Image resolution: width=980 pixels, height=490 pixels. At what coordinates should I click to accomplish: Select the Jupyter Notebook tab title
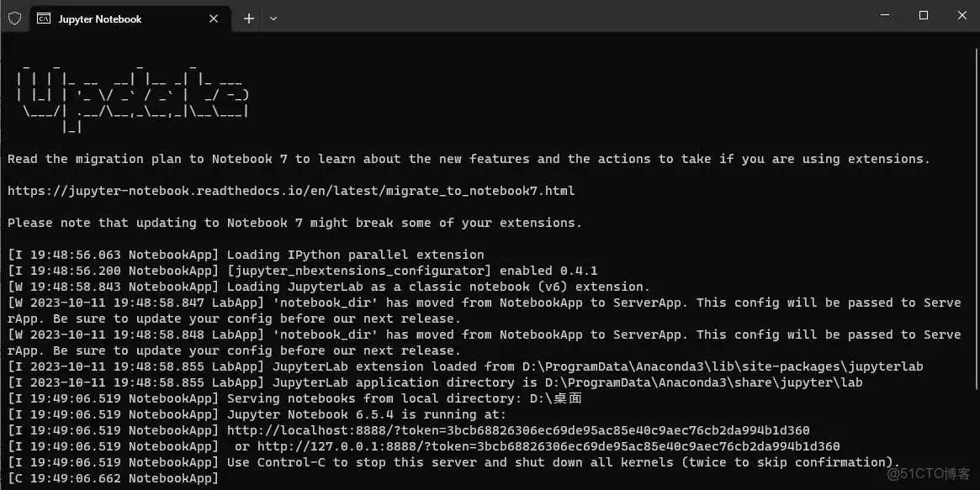click(99, 18)
